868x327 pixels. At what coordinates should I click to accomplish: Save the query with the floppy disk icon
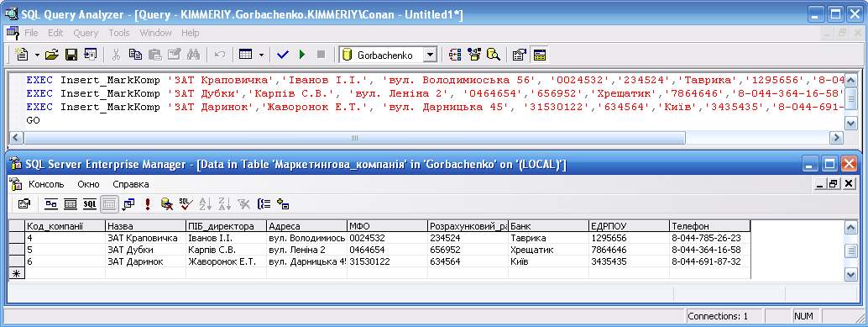[x=71, y=55]
